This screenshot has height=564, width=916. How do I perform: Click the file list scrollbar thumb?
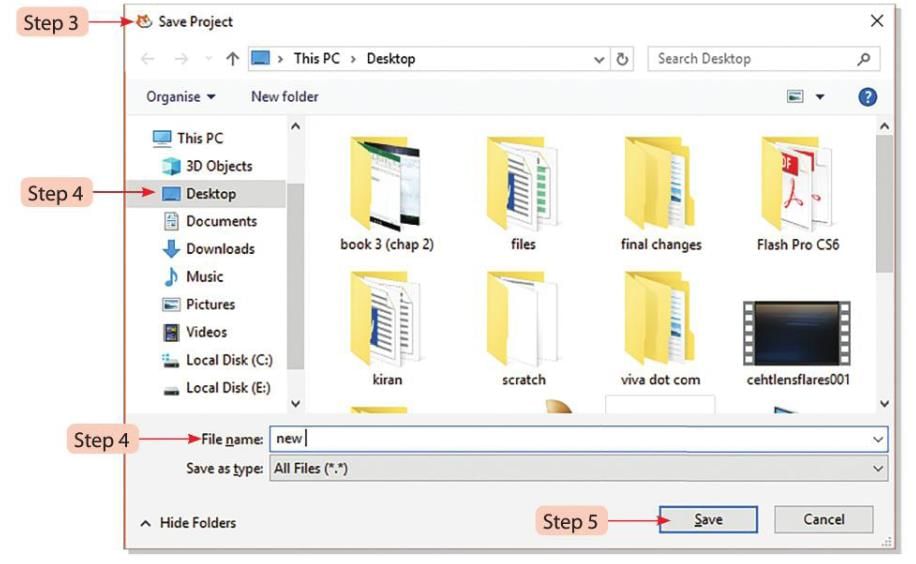click(x=884, y=204)
